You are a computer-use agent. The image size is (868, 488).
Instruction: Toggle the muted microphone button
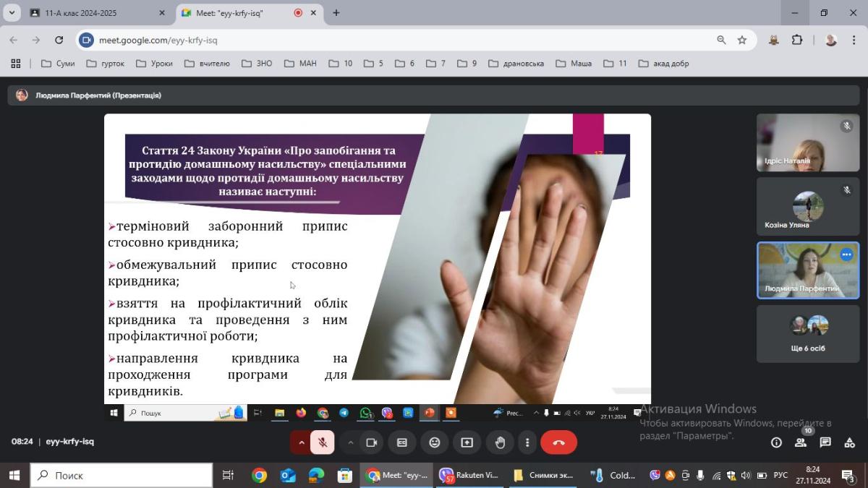click(x=323, y=442)
